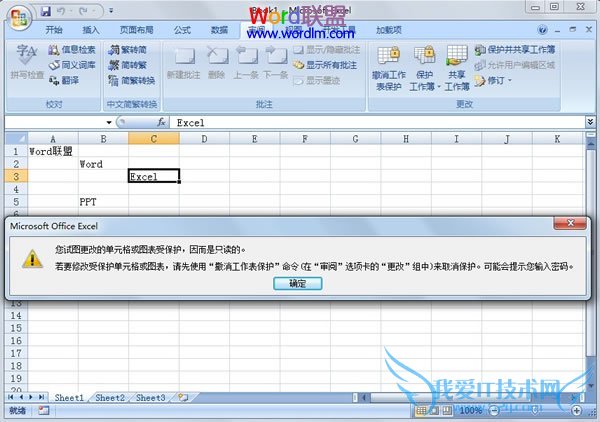Open Excel help question mark icon
600x422 pixels.
(542, 30)
